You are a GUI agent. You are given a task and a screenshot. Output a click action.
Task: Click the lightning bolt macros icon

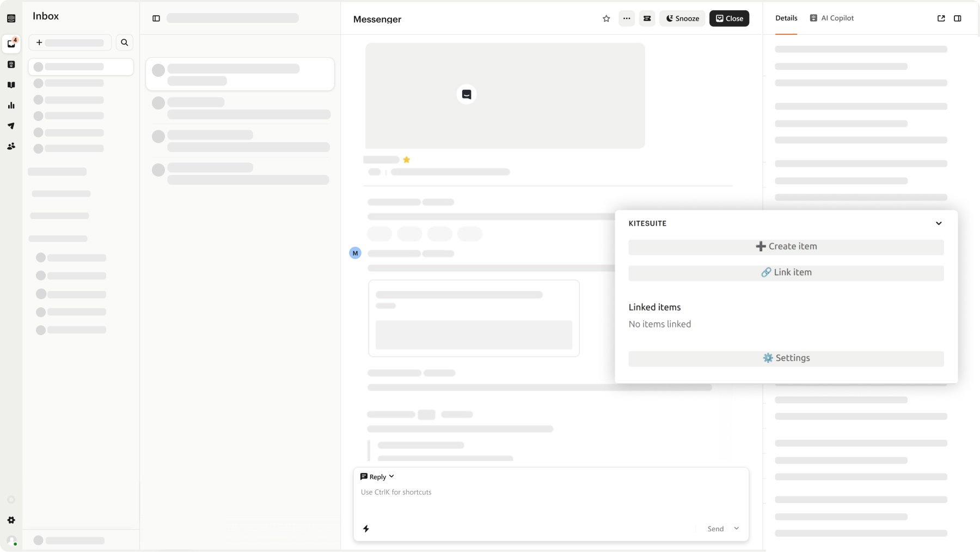(x=366, y=529)
